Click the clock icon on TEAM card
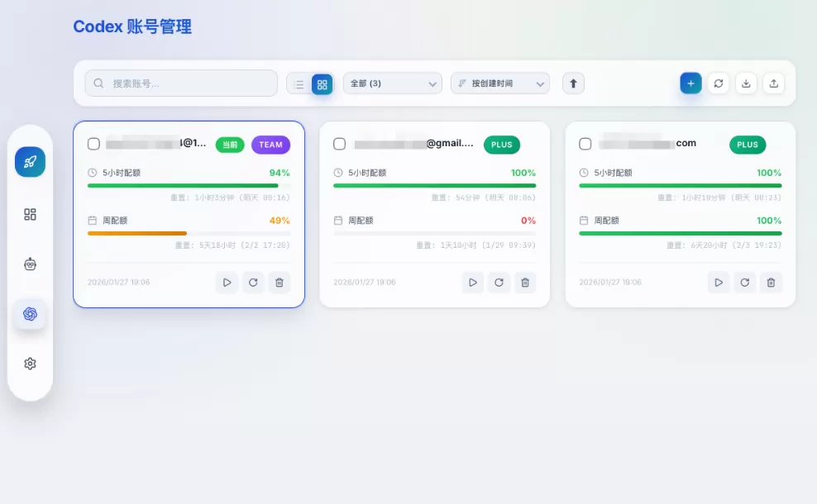The width and height of the screenshot is (817, 504). 93,173
